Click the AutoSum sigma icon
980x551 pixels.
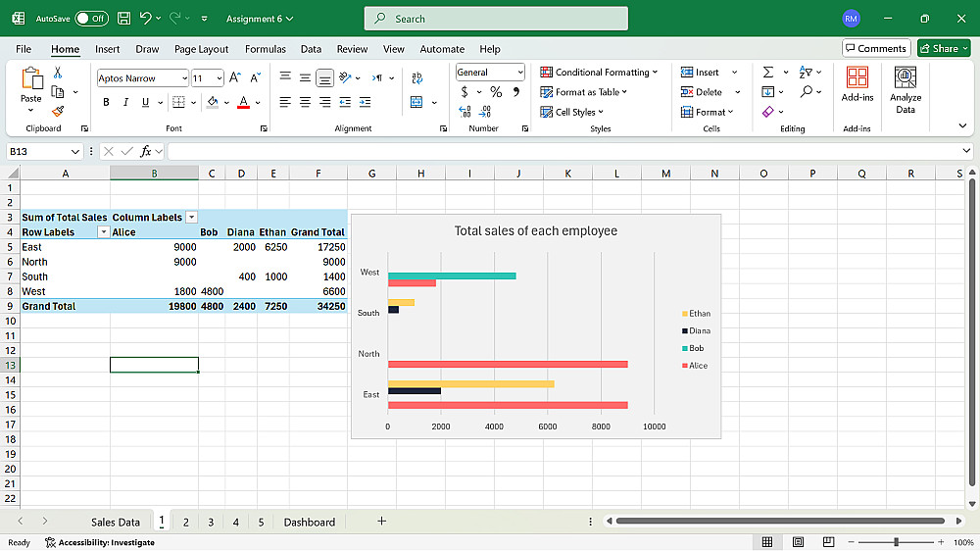tap(768, 73)
